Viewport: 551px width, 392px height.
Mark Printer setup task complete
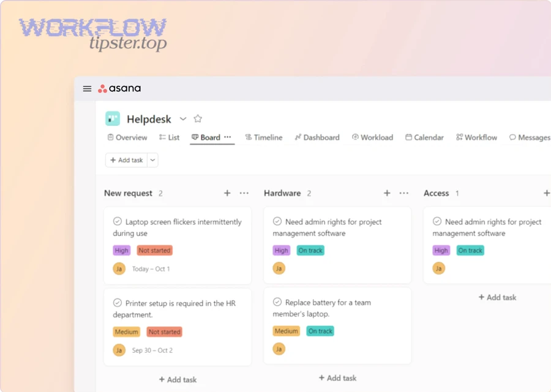coord(118,303)
